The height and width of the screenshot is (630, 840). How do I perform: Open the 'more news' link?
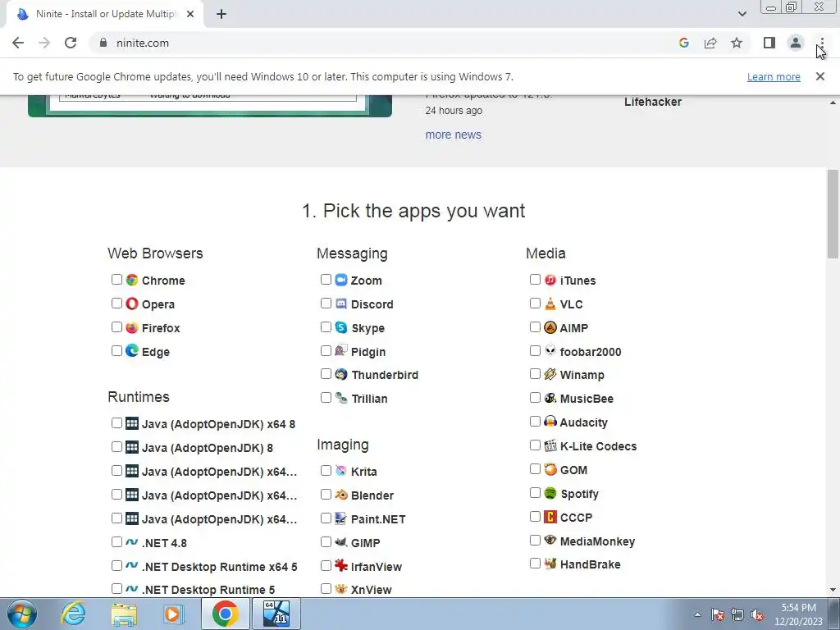click(453, 135)
